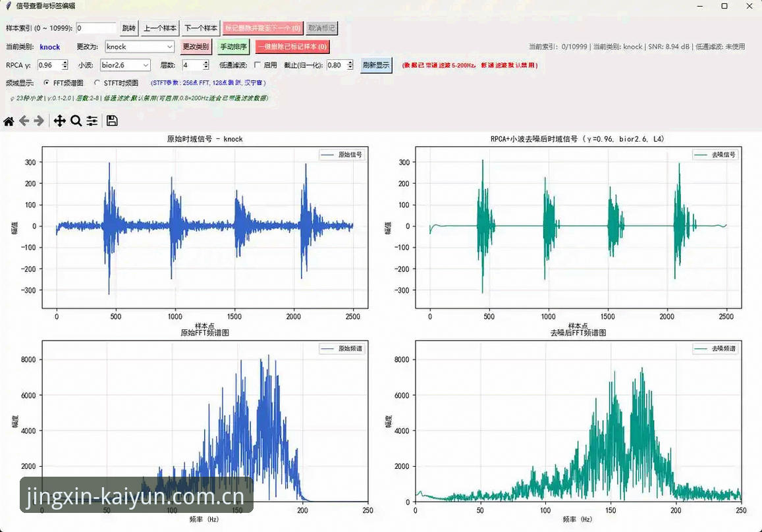Increase the RPCA γ value with up arrow
This screenshot has width=762, height=532.
(65, 62)
